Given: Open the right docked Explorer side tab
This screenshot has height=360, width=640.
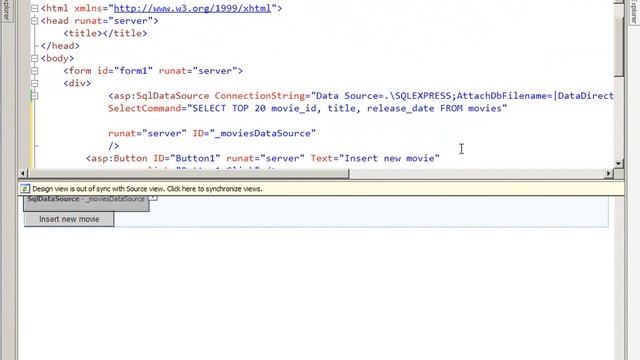Looking at the screenshot, I should (x=633, y=12).
